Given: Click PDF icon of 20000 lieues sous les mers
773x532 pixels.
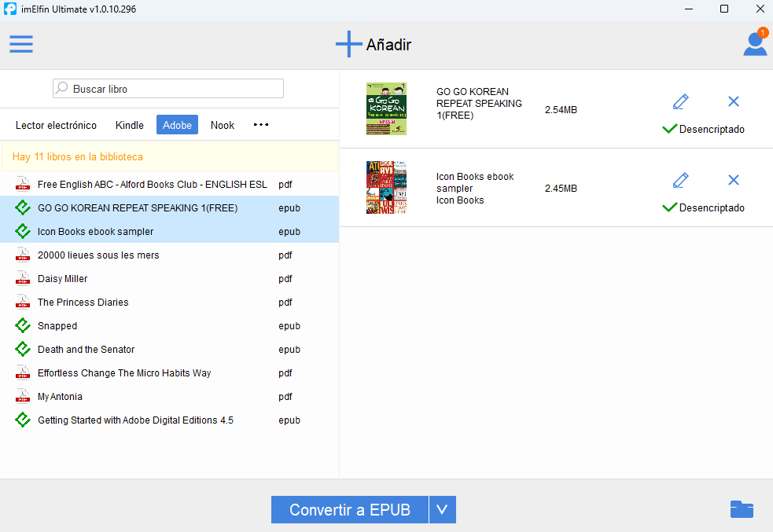Looking at the screenshot, I should [23, 255].
